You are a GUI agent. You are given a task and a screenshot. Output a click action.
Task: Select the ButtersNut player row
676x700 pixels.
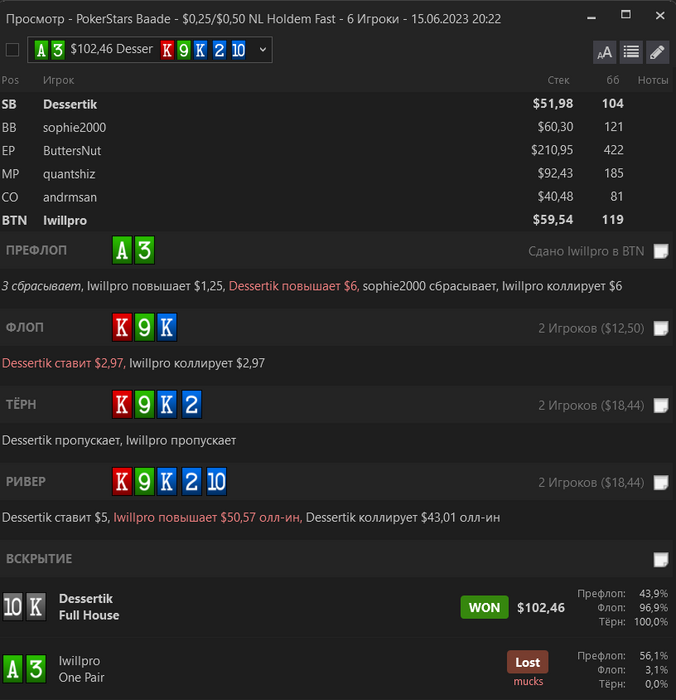[x=338, y=150]
